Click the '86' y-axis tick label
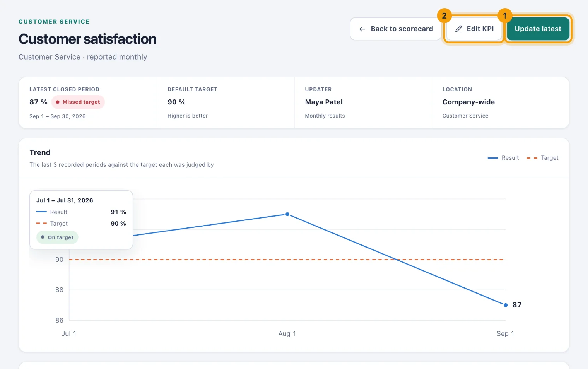Viewport: 588px width, 369px height. click(x=59, y=320)
